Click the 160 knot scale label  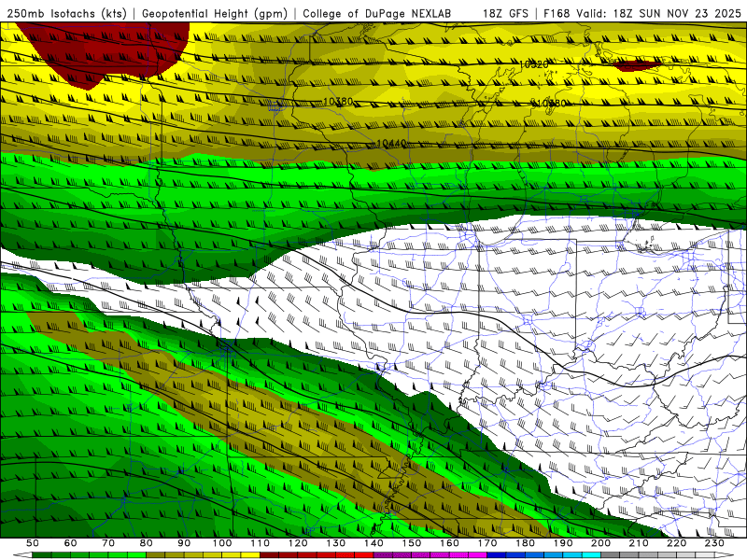[x=449, y=543]
